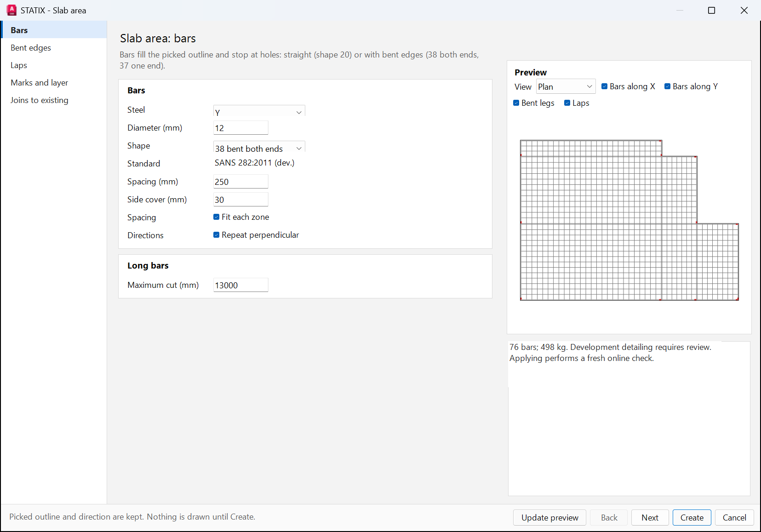The width and height of the screenshot is (761, 532).
Task: Select Joins to existing page
Action: (x=54, y=100)
